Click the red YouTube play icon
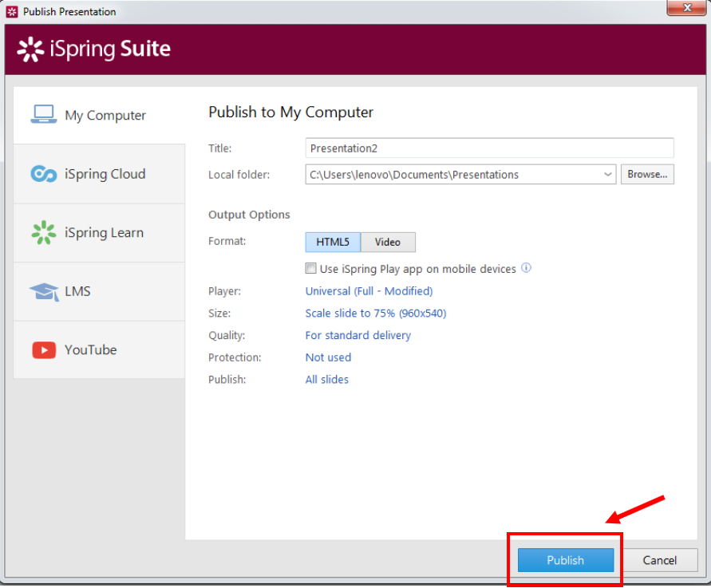 [44, 350]
